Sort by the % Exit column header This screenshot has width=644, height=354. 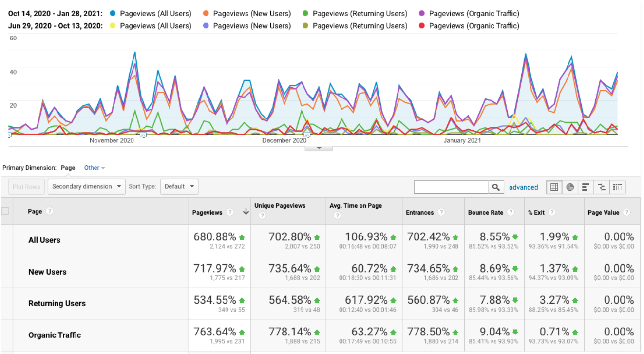click(536, 213)
